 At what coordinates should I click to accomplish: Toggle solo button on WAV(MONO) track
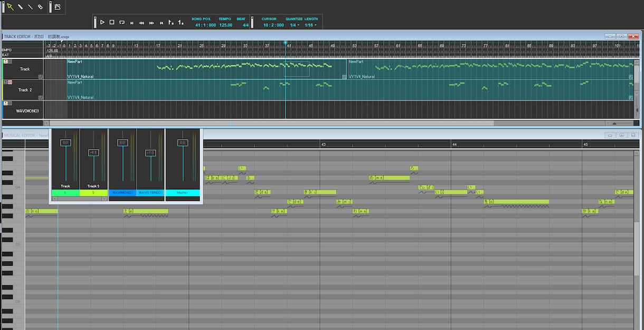11,103
